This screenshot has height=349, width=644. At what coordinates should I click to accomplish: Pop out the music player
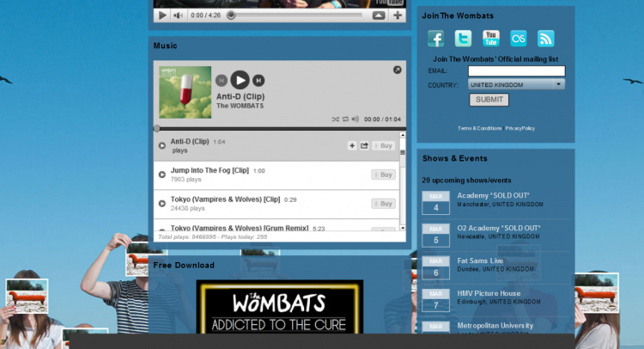click(x=398, y=70)
